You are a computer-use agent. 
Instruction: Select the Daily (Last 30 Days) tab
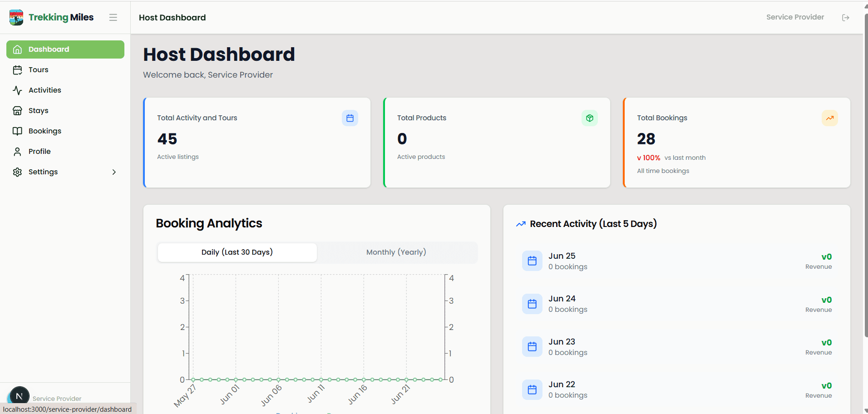237,252
